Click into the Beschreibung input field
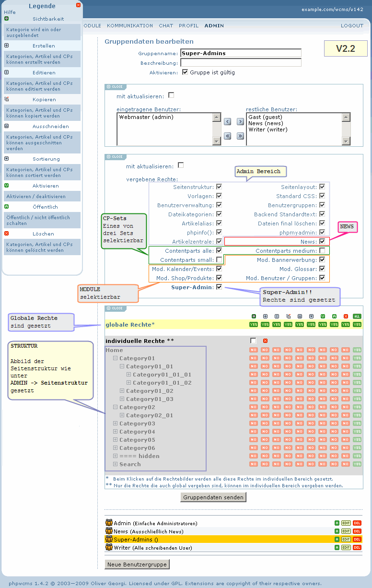 pyautogui.click(x=241, y=63)
